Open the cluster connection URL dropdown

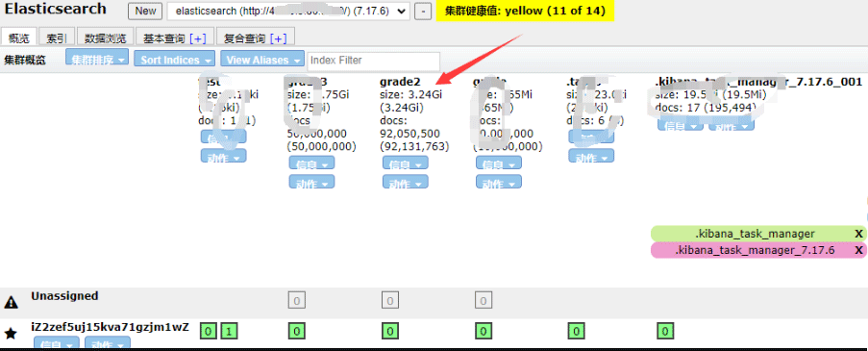pyautogui.click(x=287, y=12)
